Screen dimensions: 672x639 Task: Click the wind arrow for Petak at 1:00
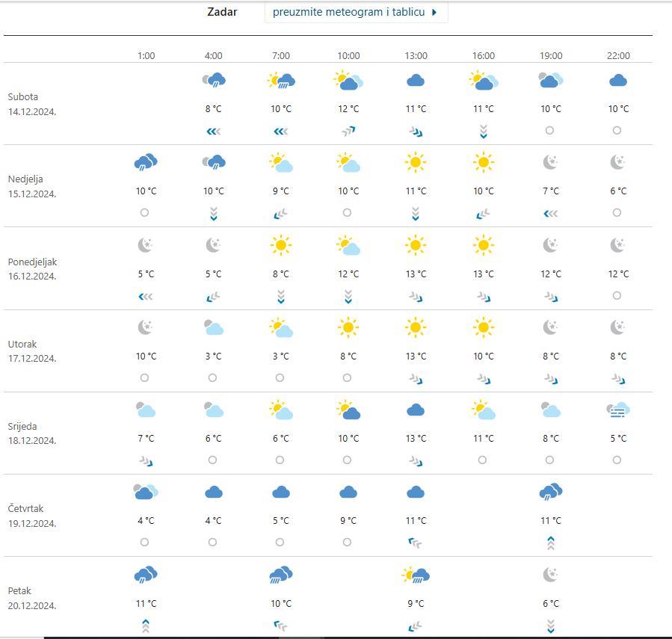pyautogui.click(x=146, y=626)
